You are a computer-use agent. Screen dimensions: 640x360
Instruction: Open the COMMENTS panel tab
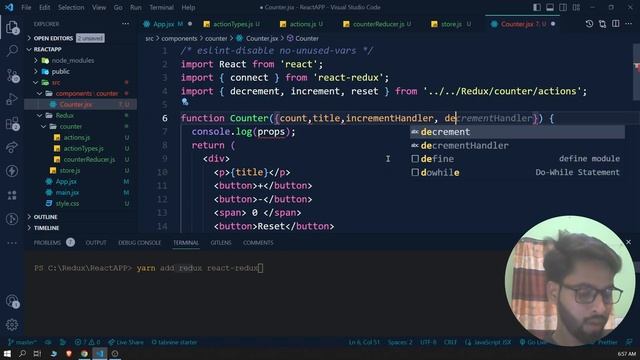(x=258, y=242)
